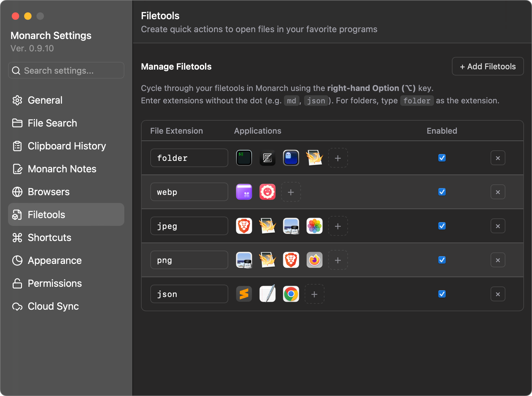This screenshot has height=396, width=532.
Task: Click the Photos app icon in jpeg row
Action: (315, 226)
